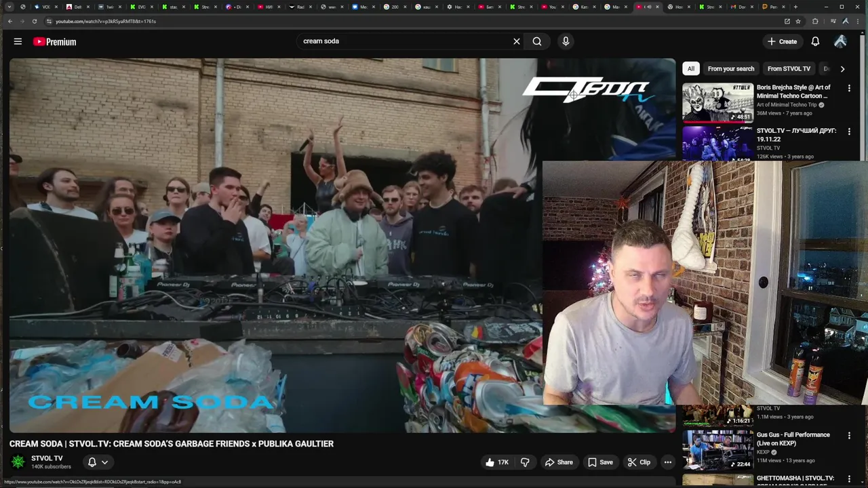Switch to the 'Rad' browser tab
The width and height of the screenshot is (868, 488).
click(300, 7)
